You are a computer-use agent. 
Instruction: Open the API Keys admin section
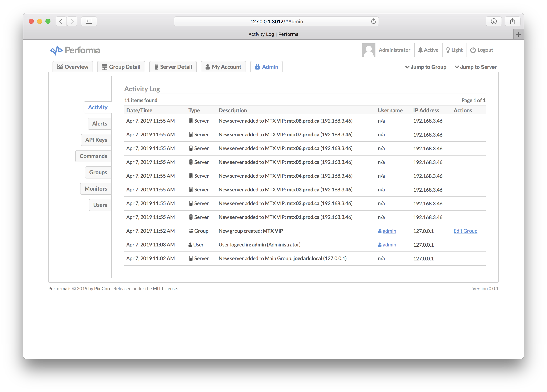96,140
